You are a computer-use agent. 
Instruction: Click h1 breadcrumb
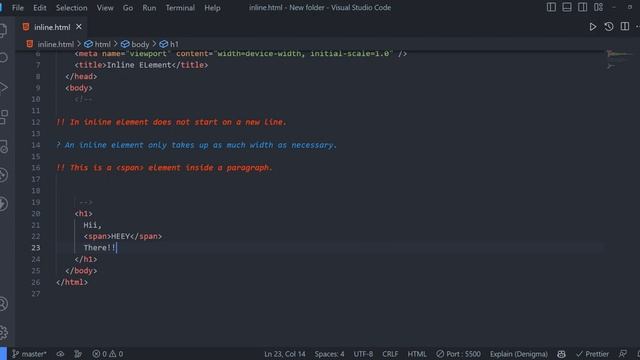point(169,44)
